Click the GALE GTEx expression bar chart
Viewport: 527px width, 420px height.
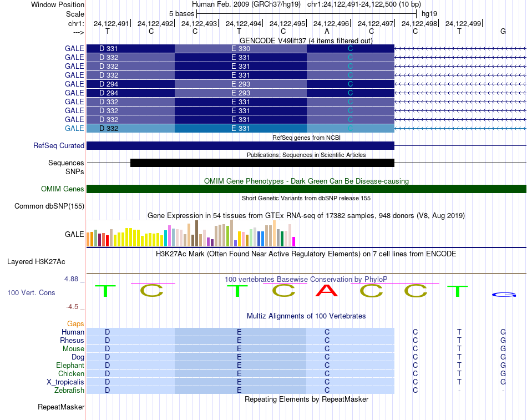click(x=191, y=234)
